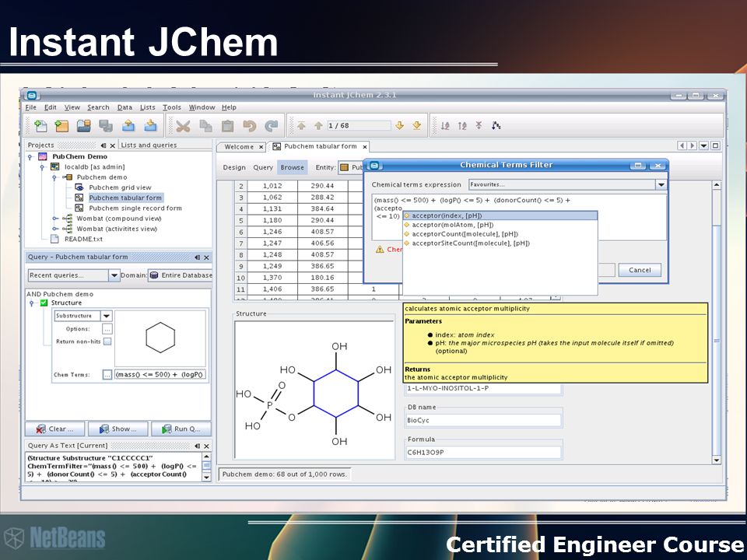This screenshot has width=747, height=560.
Task: Click the Formula field C6H13O9P
Action: (x=483, y=453)
